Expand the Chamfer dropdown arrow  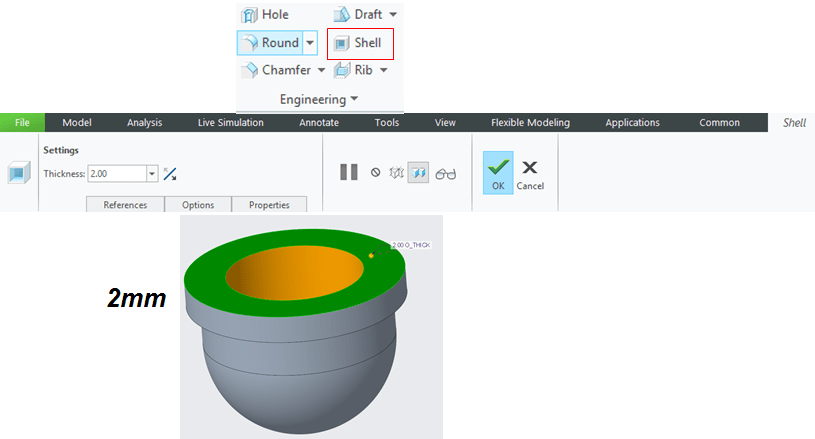pos(321,70)
